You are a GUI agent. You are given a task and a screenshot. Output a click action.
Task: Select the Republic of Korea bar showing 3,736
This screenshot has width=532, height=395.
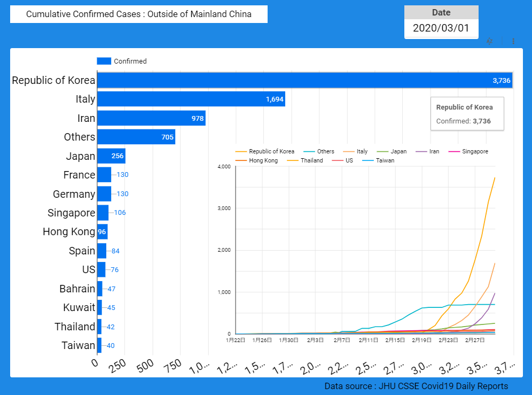tap(304, 80)
